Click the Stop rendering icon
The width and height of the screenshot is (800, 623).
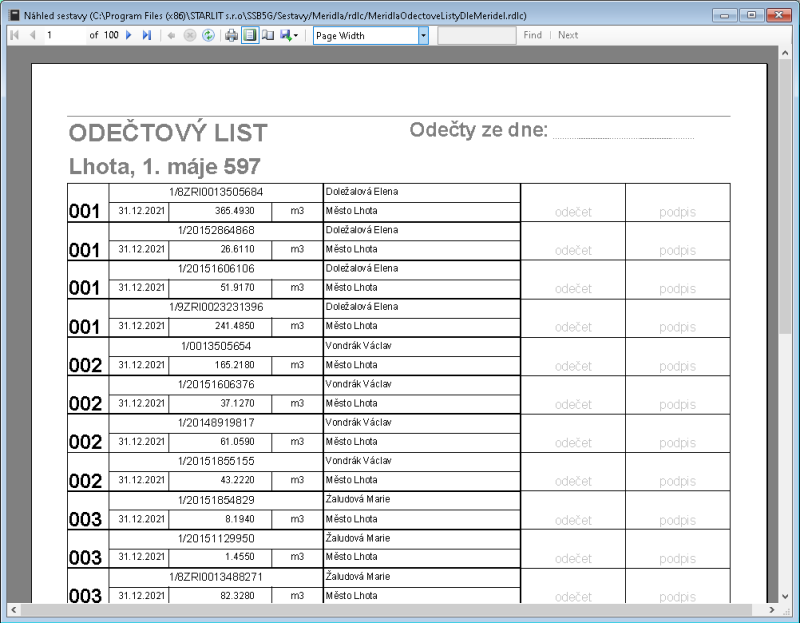188,34
